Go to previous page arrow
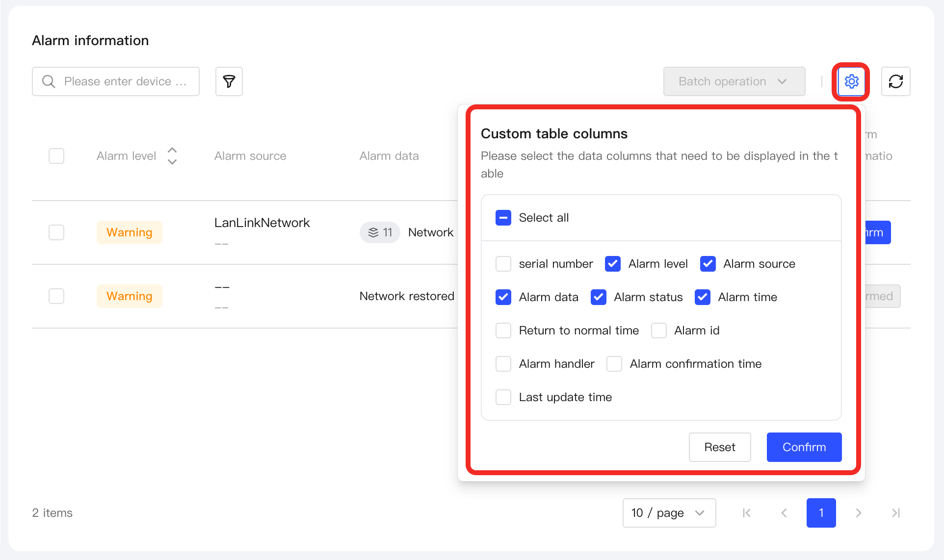This screenshot has width=944, height=560. click(784, 513)
